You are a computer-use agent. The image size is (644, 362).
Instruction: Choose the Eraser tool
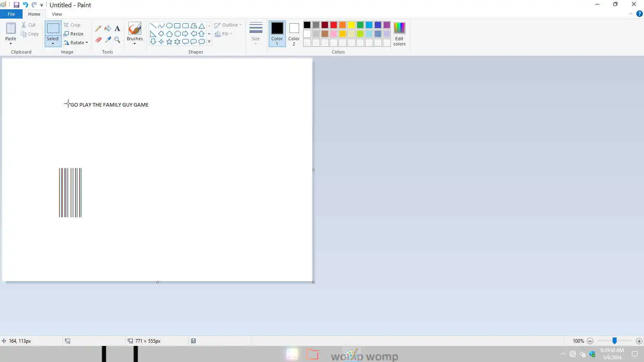point(98,39)
